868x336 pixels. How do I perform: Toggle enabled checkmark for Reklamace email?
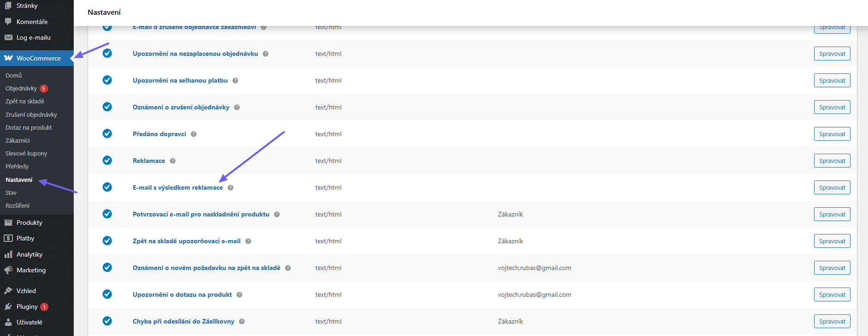point(107,161)
